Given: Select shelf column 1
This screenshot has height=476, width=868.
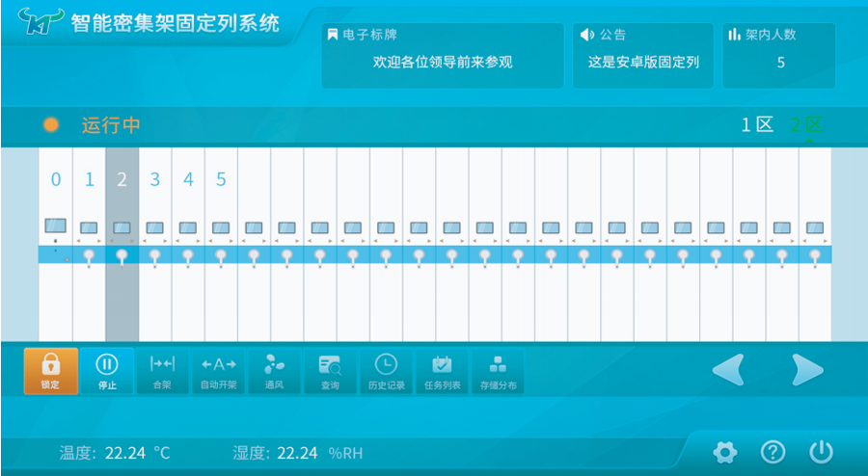Looking at the screenshot, I should point(89,244).
